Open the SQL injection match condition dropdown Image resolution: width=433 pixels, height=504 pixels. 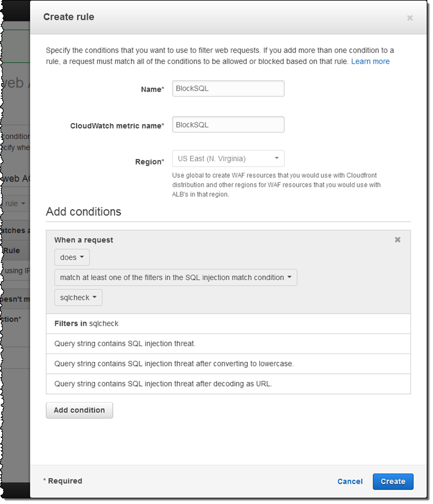pos(175,278)
